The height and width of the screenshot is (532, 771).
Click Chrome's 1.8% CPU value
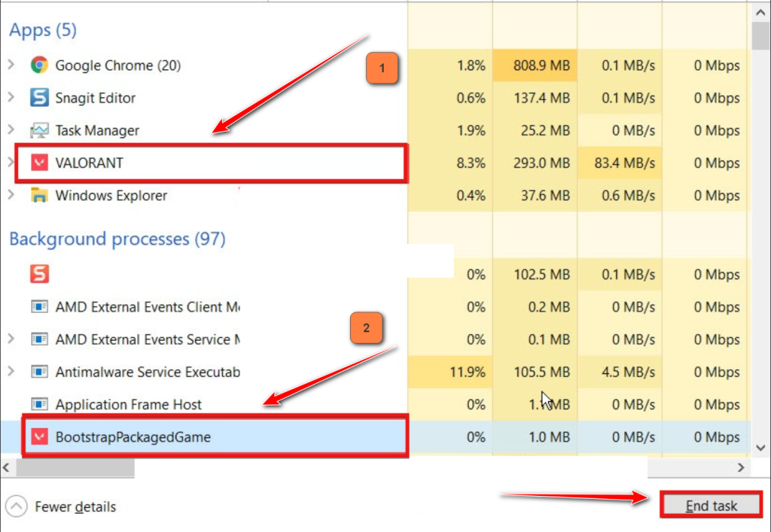pos(471,65)
